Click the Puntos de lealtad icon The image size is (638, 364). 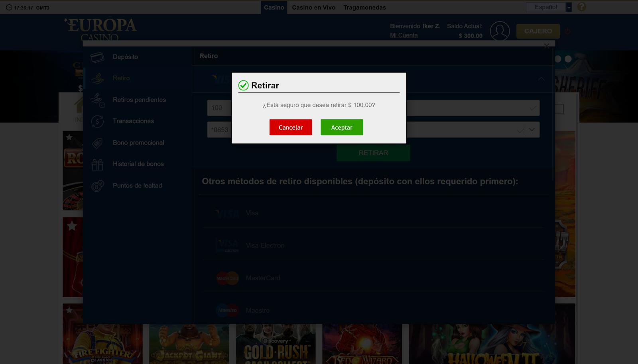point(97,186)
